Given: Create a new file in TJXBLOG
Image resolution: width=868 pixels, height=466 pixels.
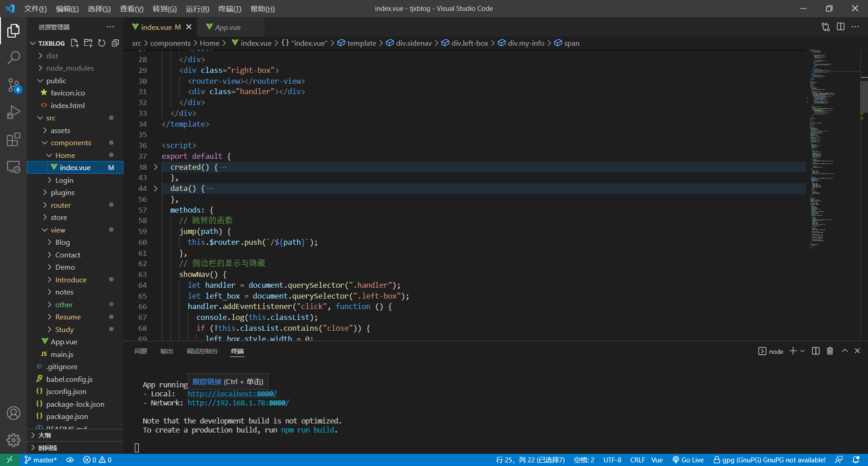Looking at the screenshot, I should [x=75, y=43].
